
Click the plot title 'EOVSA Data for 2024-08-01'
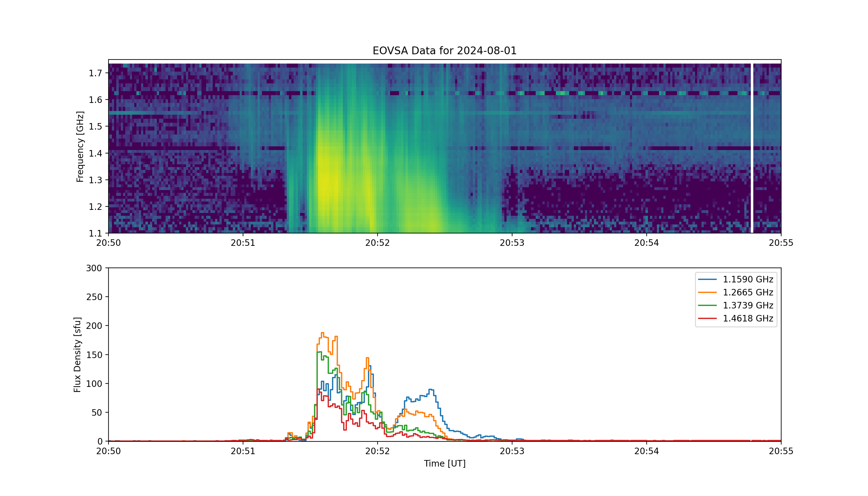pyautogui.click(x=445, y=51)
